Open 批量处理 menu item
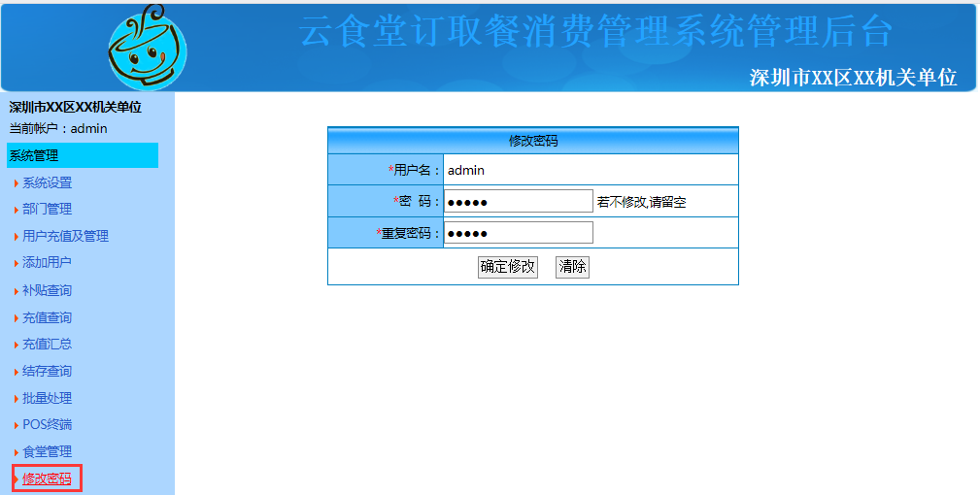Viewport: 980px width, 495px height. [47, 398]
